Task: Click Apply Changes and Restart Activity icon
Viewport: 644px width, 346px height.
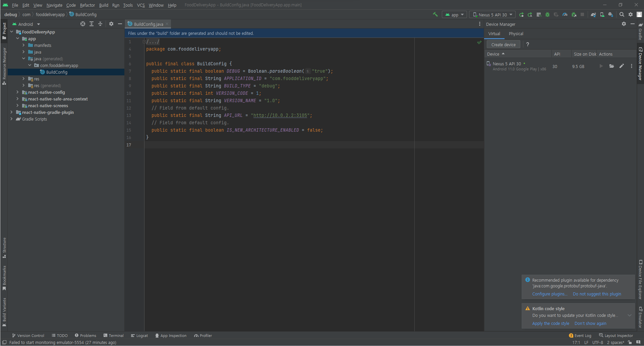Action: coord(530,15)
